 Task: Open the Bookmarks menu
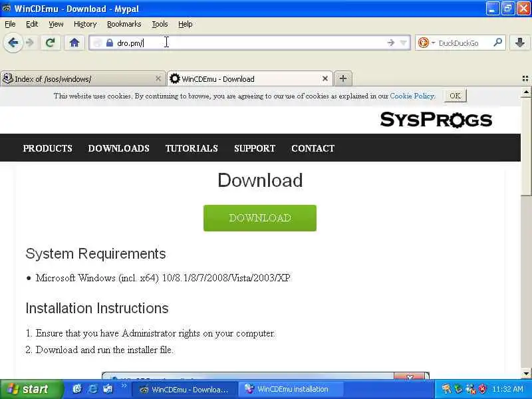[x=124, y=24]
